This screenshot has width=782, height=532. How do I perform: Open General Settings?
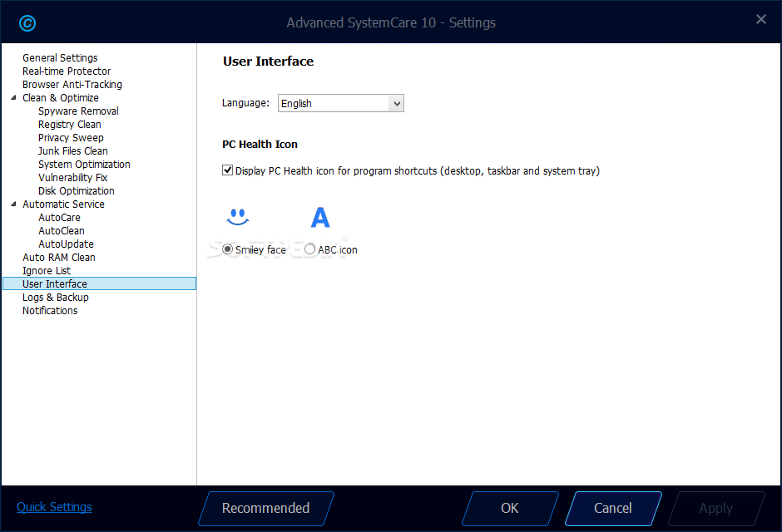coord(60,58)
